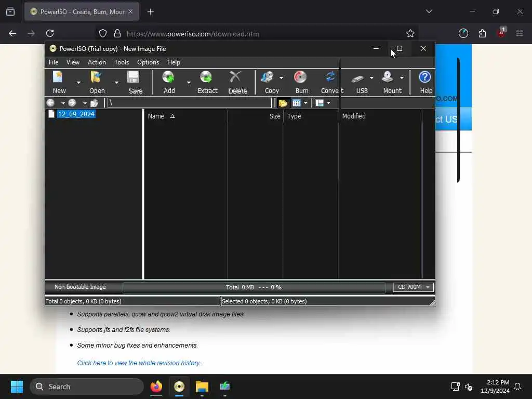Click the up one level folder icon

(94, 103)
